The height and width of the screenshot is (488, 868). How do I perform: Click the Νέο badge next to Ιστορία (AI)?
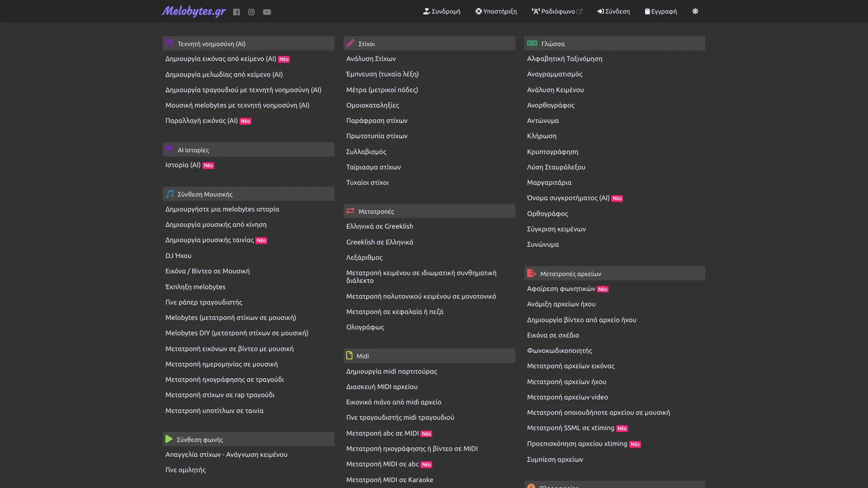[x=208, y=165]
